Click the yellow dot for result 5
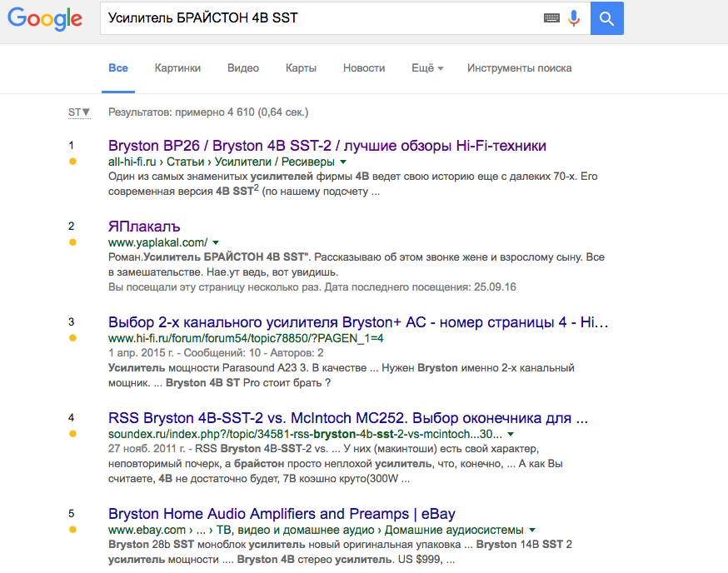Viewport: 728px width, 573px height. coord(72,530)
